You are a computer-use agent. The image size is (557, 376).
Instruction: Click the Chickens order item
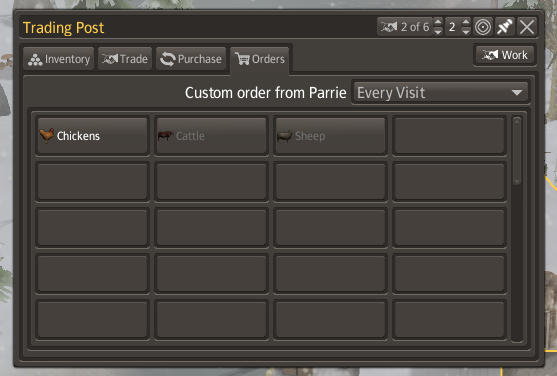[92, 136]
